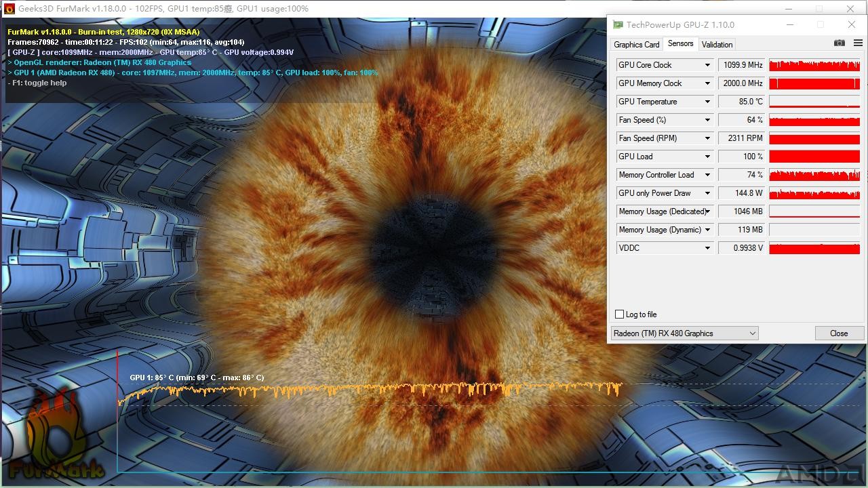This screenshot has height=488, width=868.
Task: Click the FurMark Burn-in test header line
Action: [104, 32]
